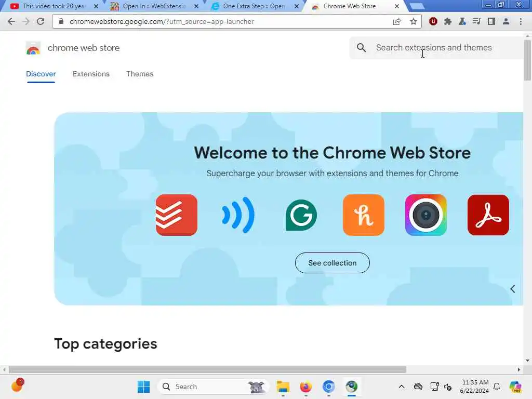Open the Copilot preview icon in the taskbar

[515, 387]
